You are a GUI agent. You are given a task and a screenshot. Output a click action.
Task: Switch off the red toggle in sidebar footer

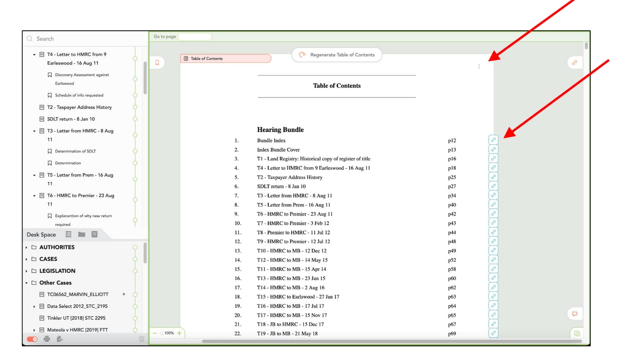click(x=32, y=339)
